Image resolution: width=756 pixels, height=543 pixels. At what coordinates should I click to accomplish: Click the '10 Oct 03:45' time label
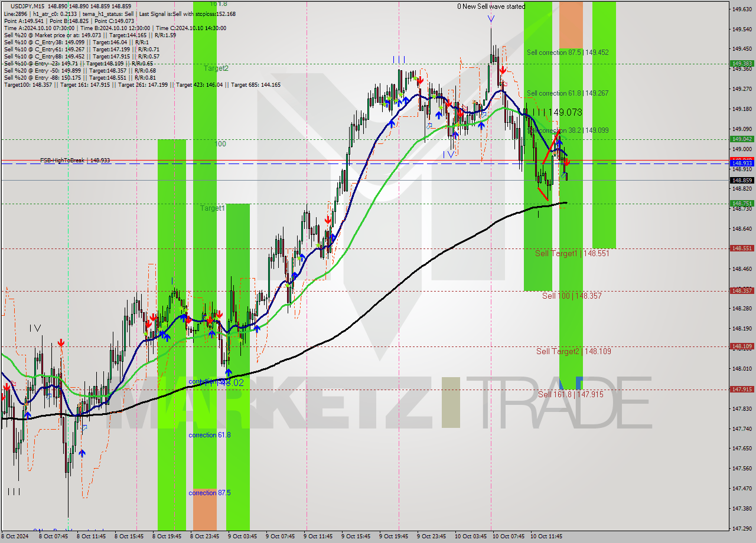[x=471, y=537]
